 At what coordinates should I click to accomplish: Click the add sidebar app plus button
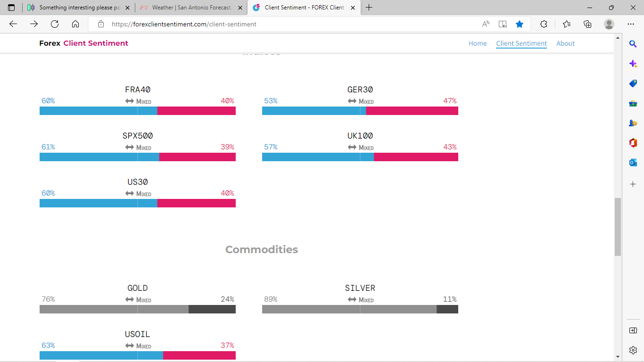click(633, 184)
